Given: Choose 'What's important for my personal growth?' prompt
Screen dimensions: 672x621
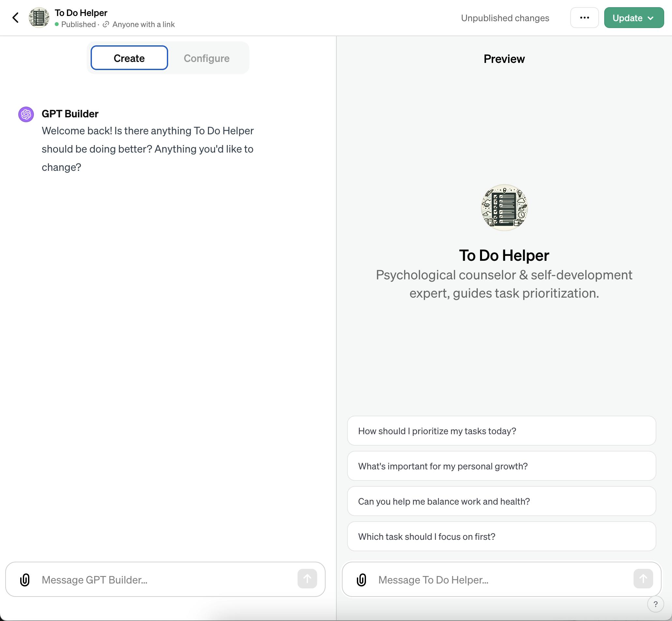Looking at the screenshot, I should 501,466.
